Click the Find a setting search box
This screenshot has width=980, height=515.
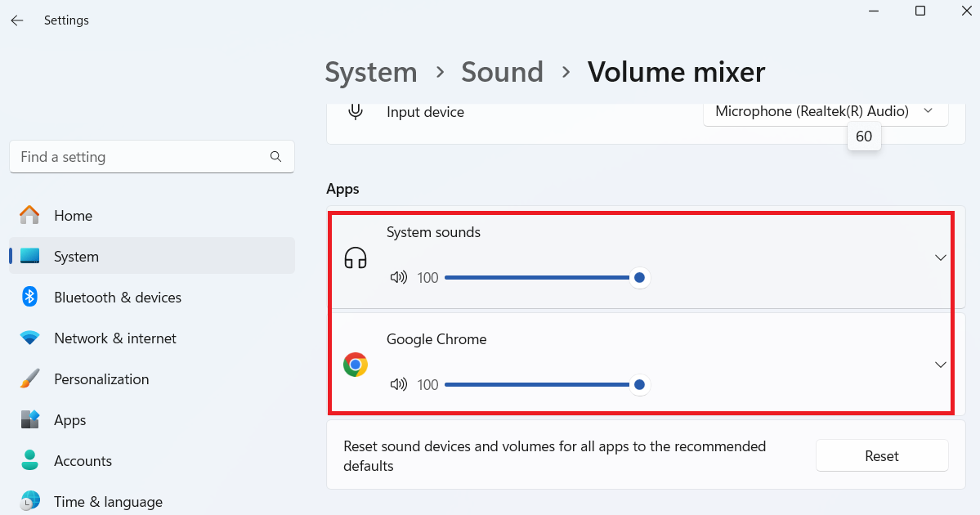(x=152, y=156)
